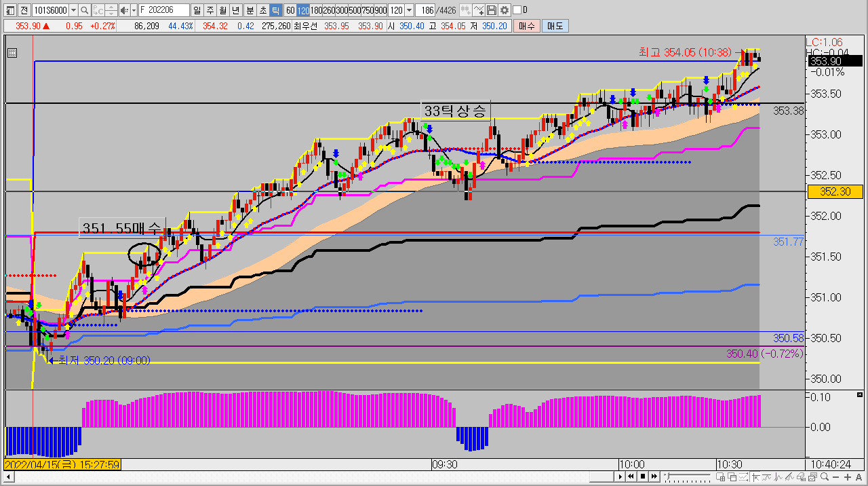Image resolution: width=868 pixels, height=486 pixels.
Task: Click the F 202206 contract name field
Action: (x=164, y=10)
